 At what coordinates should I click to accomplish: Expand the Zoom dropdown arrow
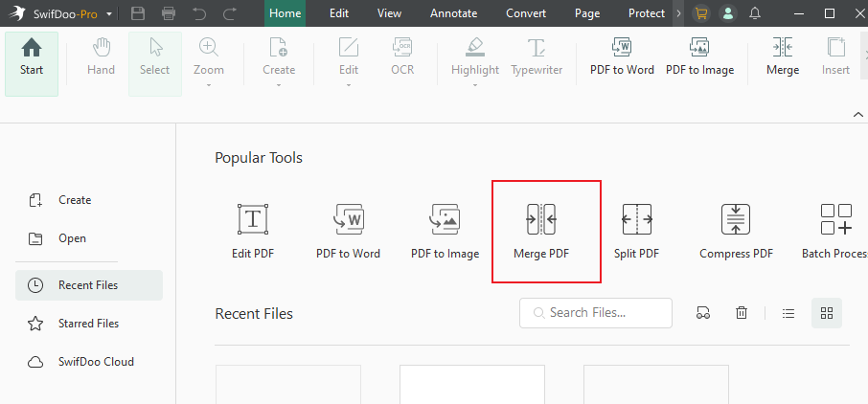[209, 85]
